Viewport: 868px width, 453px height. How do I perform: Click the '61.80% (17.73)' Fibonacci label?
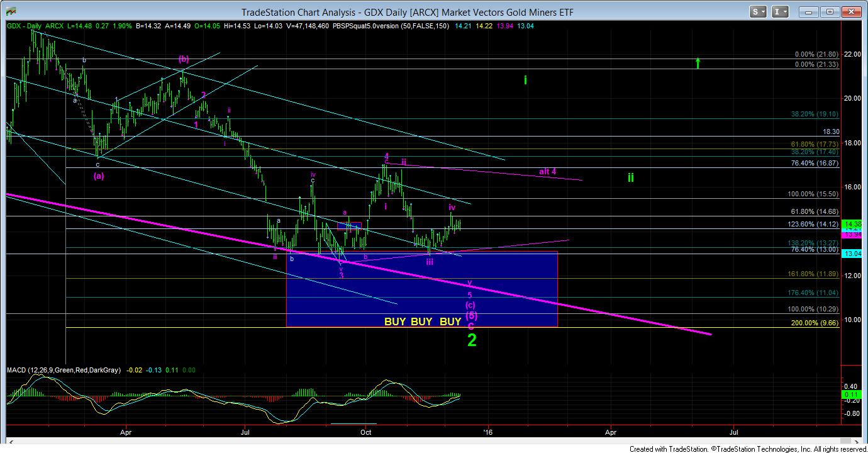click(815, 144)
